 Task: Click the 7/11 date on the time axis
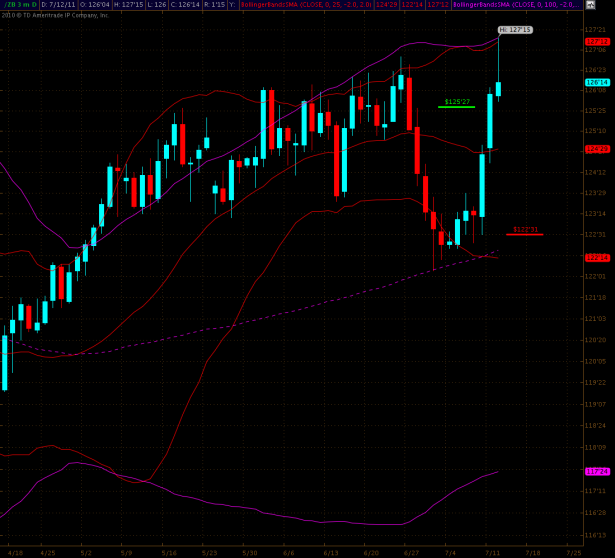pos(493,551)
